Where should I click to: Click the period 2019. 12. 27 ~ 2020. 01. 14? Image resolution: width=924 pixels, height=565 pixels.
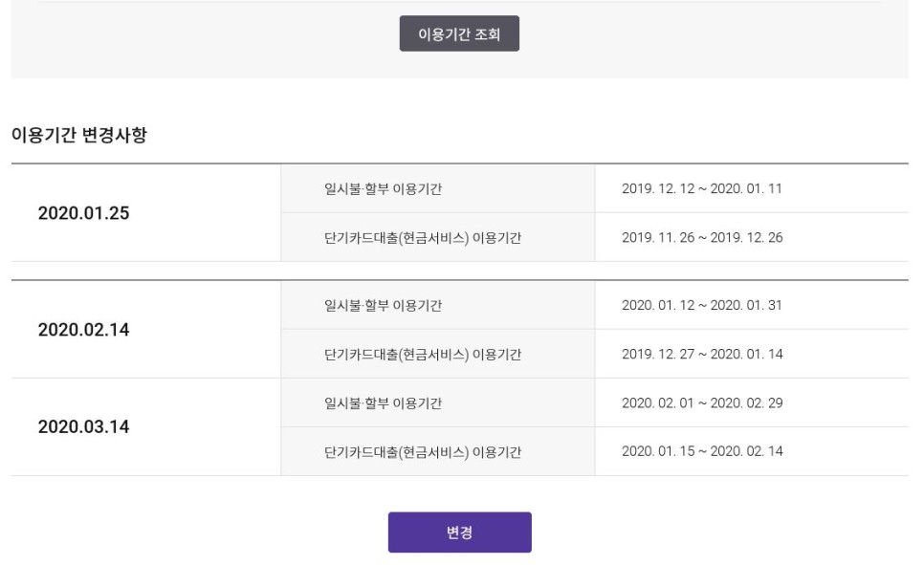click(x=702, y=354)
